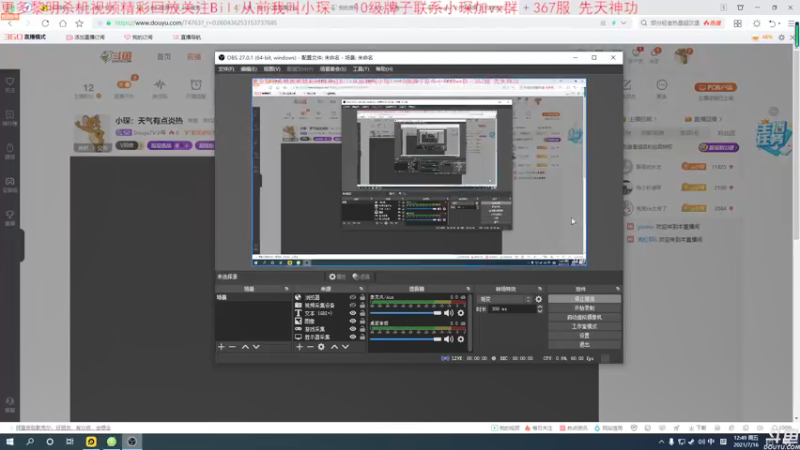Click 退出 in OBS controls

coord(585,345)
